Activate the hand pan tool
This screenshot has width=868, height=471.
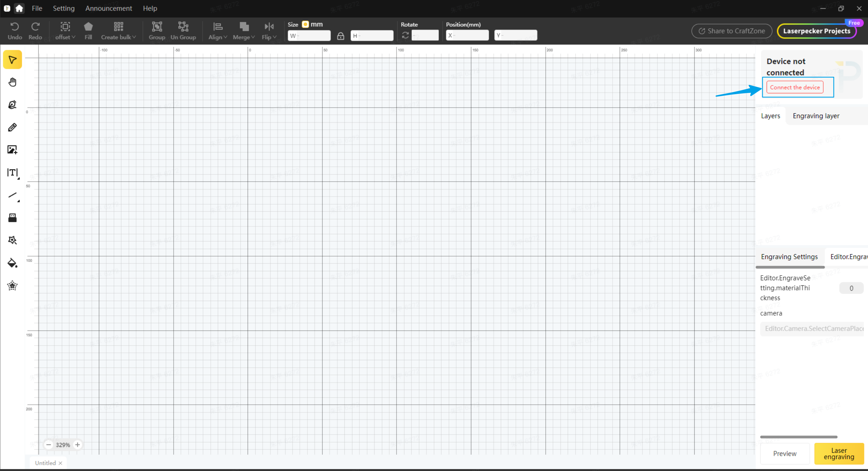[13, 82]
